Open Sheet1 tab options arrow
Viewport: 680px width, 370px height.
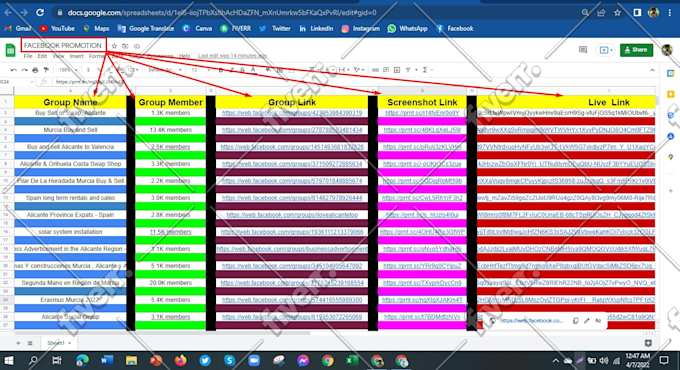(x=69, y=343)
